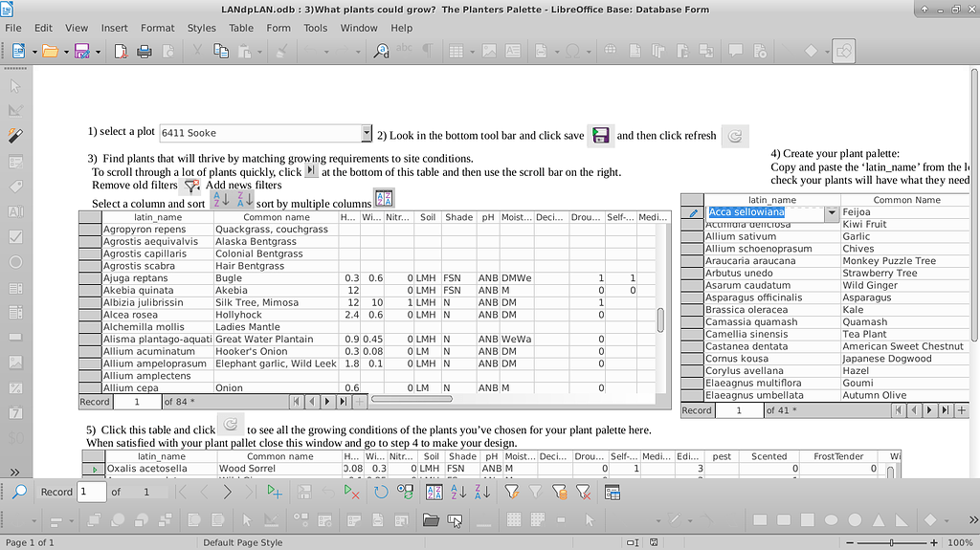Select the row header for Oxalis acetosella

coord(94,469)
